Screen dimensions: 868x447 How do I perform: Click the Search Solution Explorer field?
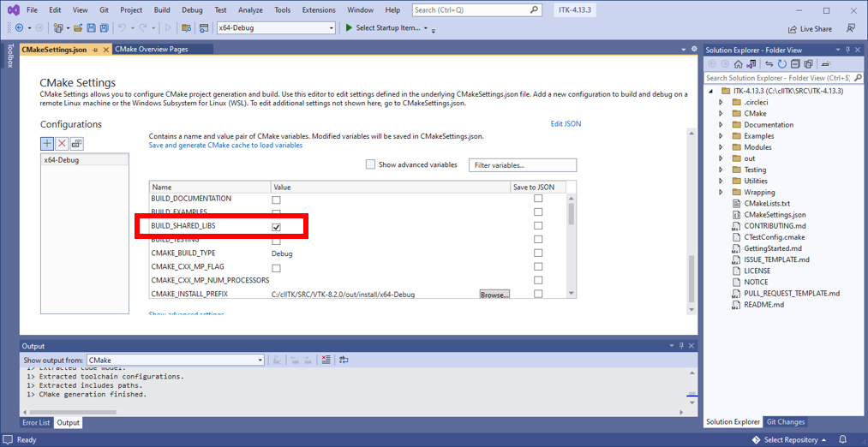tap(778, 78)
